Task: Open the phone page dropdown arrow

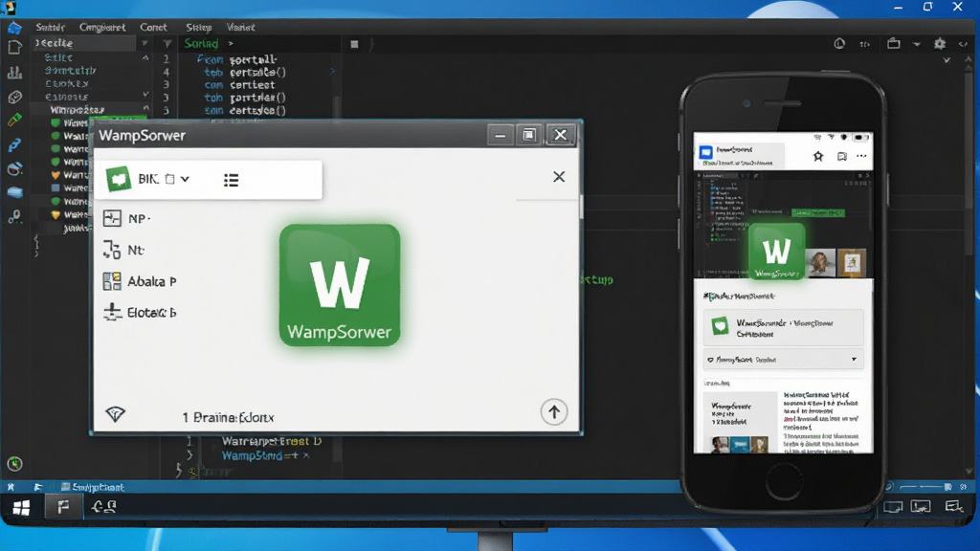Action: pos(854,360)
